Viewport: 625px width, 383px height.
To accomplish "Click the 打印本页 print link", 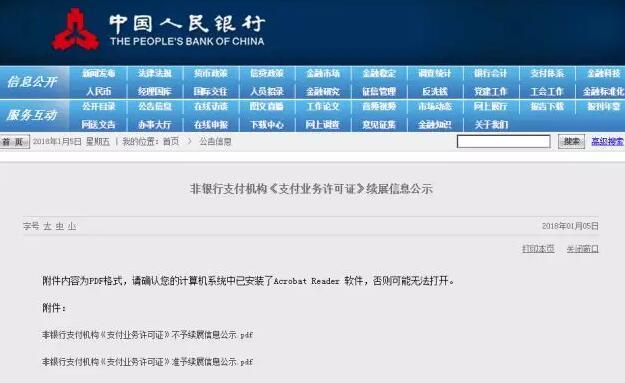I will [538, 249].
